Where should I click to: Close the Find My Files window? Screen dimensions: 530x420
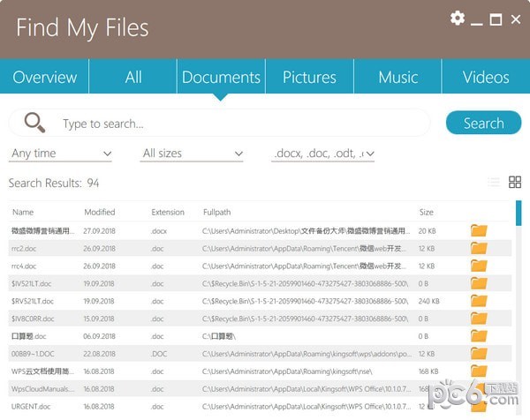[x=516, y=19]
